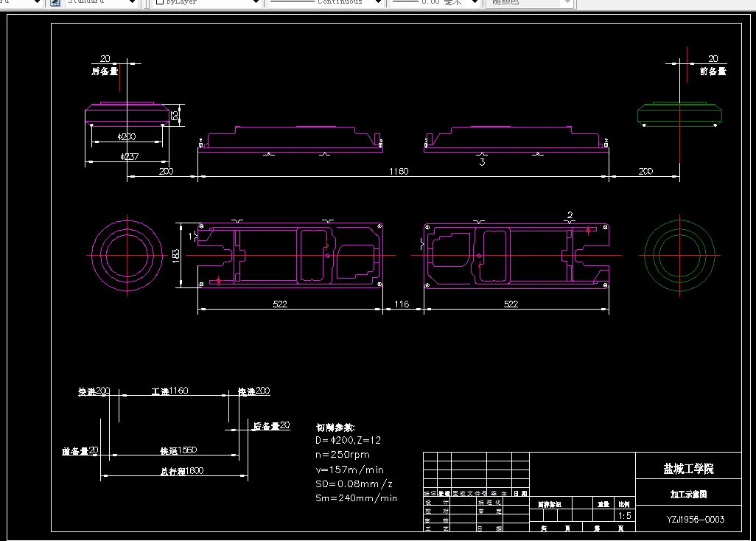
Task: Select the 1:5 scale value
Action: 624,516
